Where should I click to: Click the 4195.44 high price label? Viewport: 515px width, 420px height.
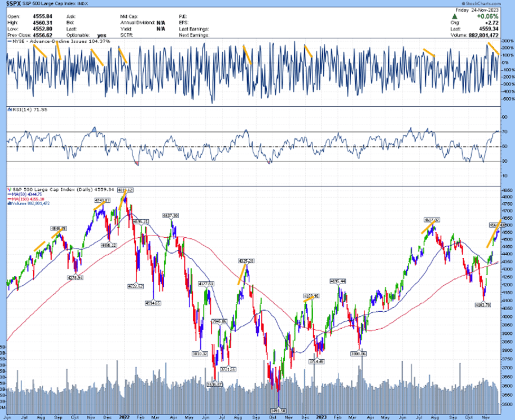[338, 282]
